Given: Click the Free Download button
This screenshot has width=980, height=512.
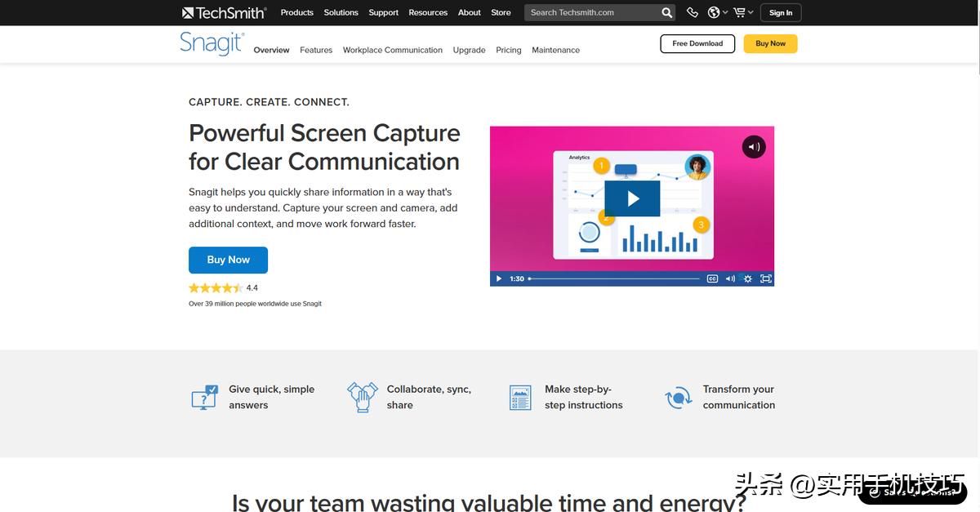Looking at the screenshot, I should click(x=697, y=43).
